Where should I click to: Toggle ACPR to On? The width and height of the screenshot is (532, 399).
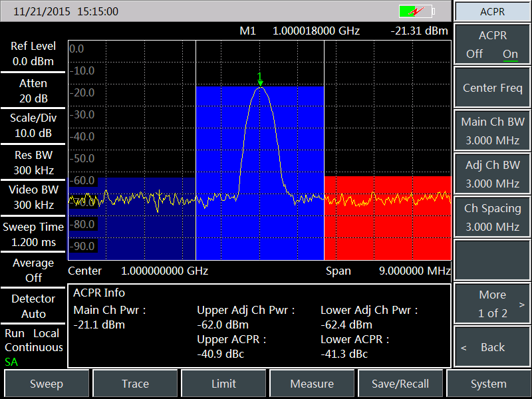[x=510, y=54]
